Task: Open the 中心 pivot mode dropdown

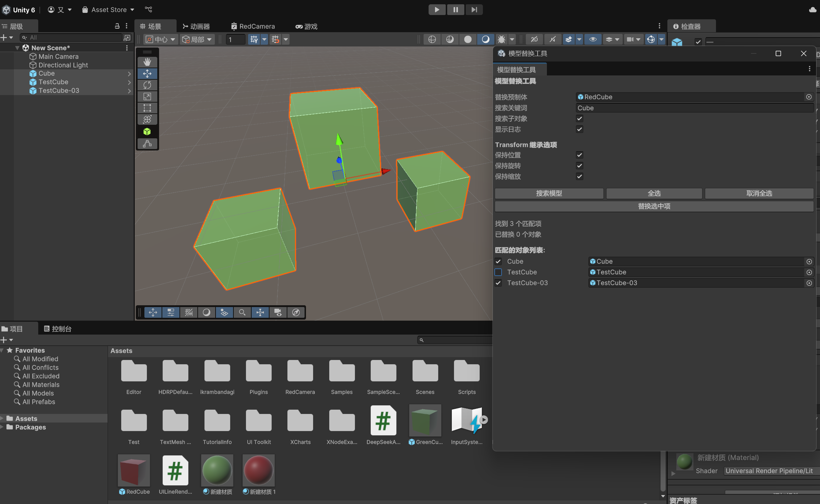Action: [x=160, y=39]
